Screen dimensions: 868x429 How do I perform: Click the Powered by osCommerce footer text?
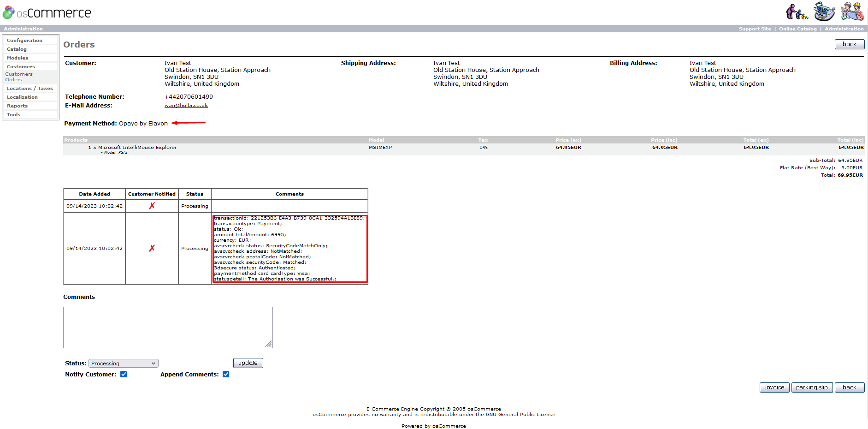[433, 426]
